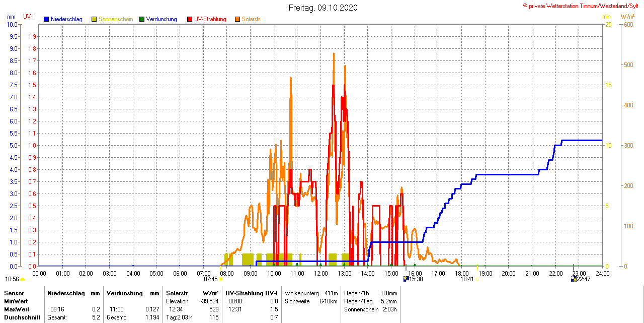Image resolution: width=644 pixels, height=323 pixels.
Task: Click the yellow min axis unit label
Action: pyautogui.click(x=606, y=17)
